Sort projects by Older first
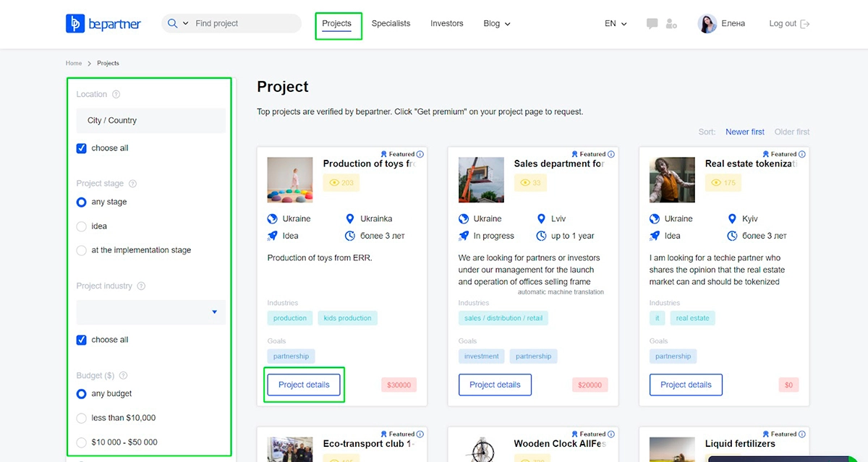The width and height of the screenshot is (868, 462). (792, 132)
